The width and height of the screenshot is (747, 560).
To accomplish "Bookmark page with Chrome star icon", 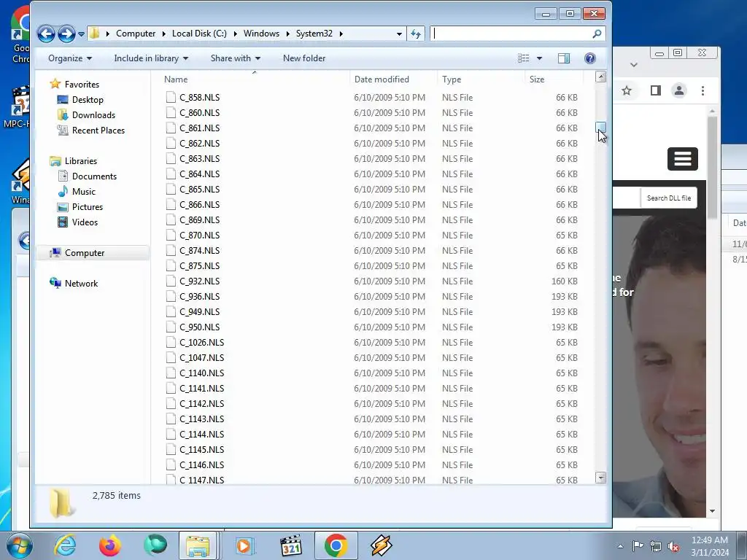I will [627, 90].
